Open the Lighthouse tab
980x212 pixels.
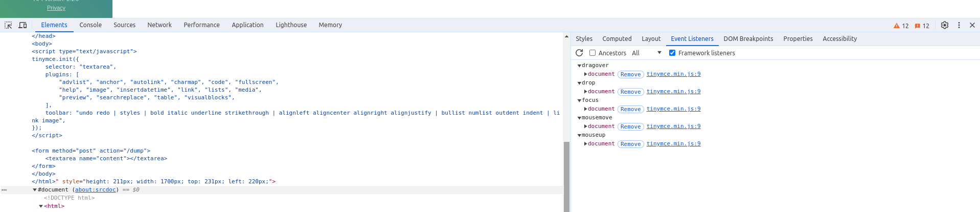(x=291, y=25)
